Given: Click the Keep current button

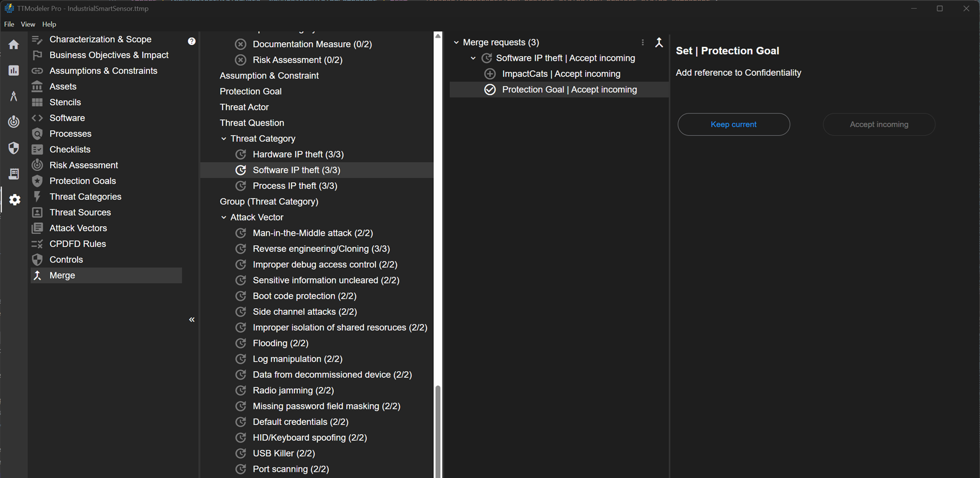Looking at the screenshot, I should [x=733, y=124].
